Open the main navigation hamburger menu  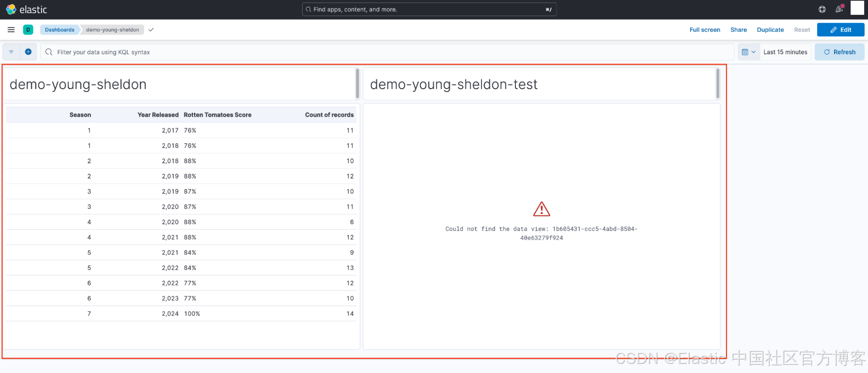pyautogui.click(x=11, y=30)
